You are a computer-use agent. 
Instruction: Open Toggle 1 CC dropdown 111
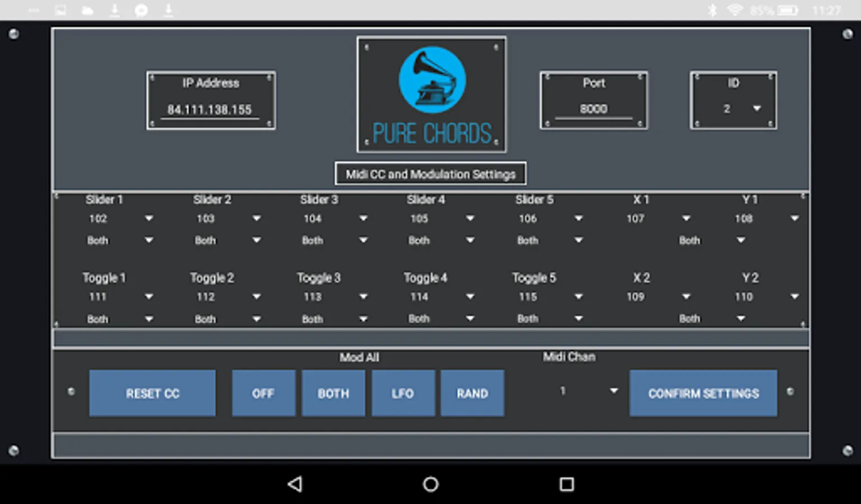pyautogui.click(x=120, y=297)
